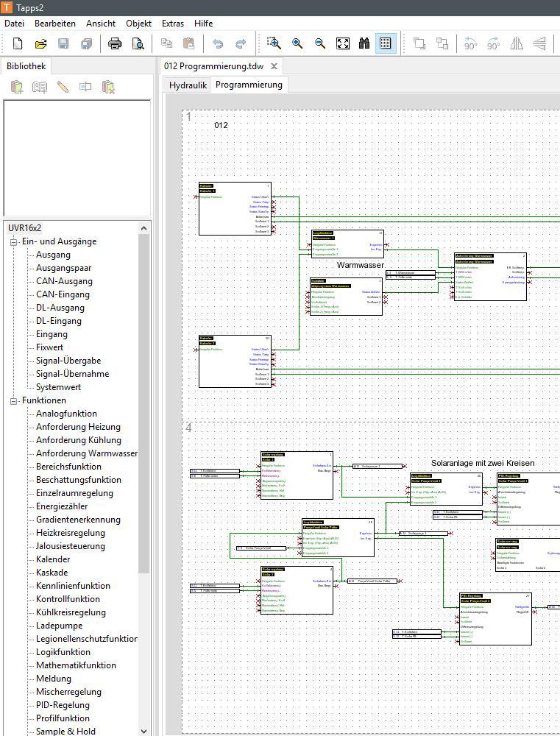Select Anforderung Heizung tree item

coord(79,427)
